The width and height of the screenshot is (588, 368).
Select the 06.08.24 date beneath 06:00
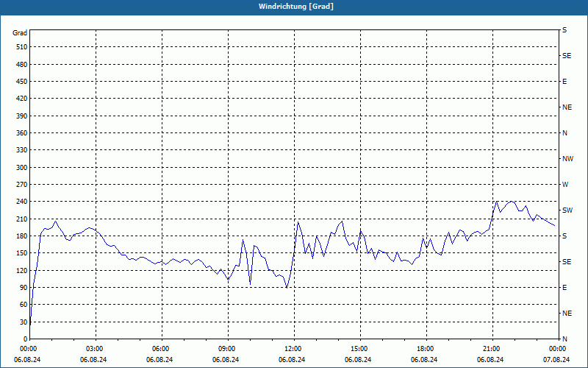pos(159,360)
